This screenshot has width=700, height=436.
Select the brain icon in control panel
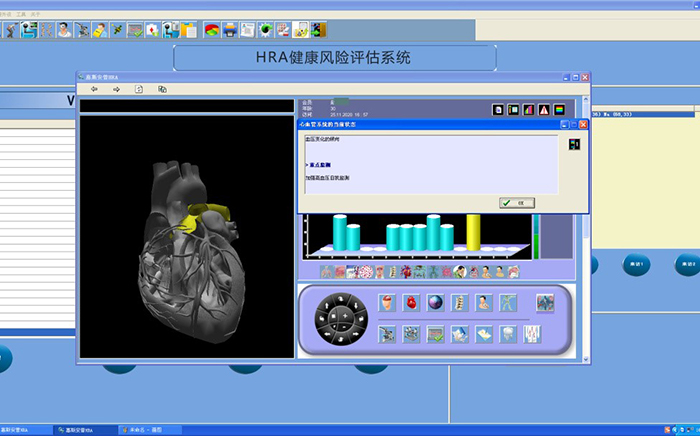click(387, 303)
